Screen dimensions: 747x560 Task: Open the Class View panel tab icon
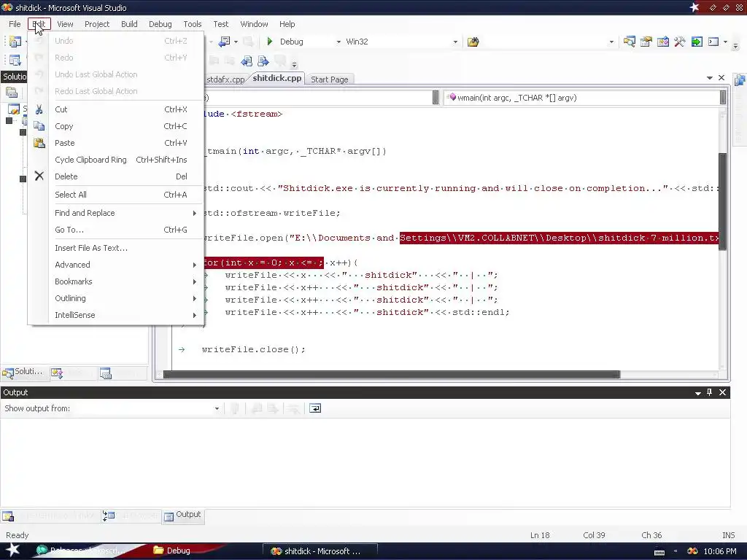pyautogui.click(x=57, y=373)
